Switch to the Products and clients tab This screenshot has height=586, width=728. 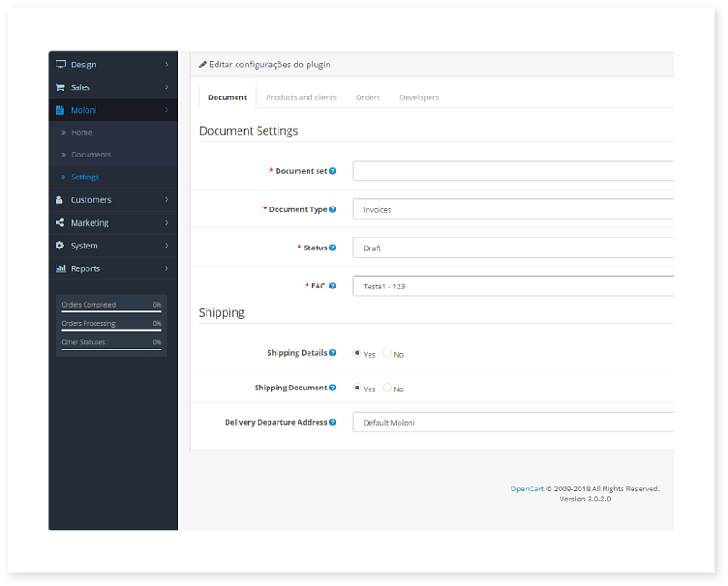pyautogui.click(x=301, y=97)
